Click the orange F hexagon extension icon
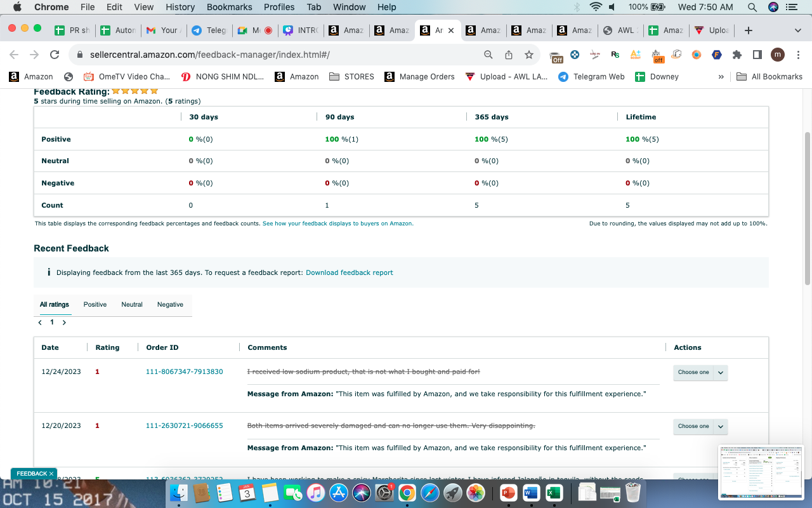 coord(717,55)
